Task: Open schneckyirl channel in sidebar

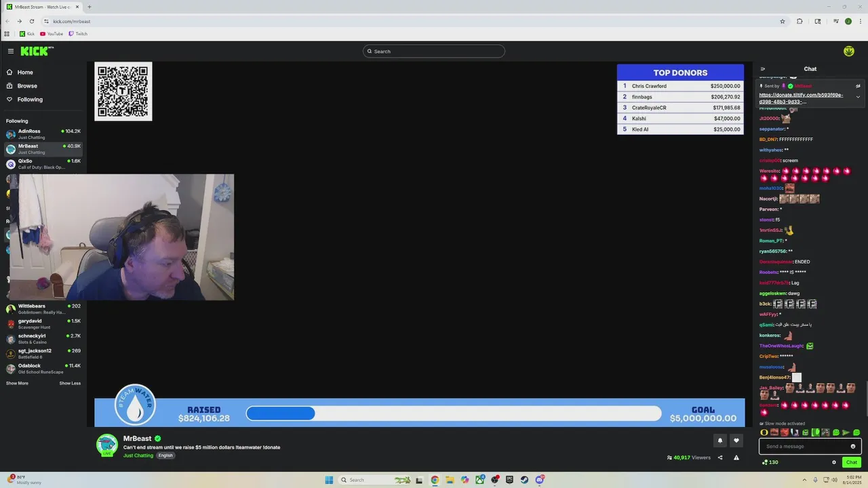Action: pos(43,339)
